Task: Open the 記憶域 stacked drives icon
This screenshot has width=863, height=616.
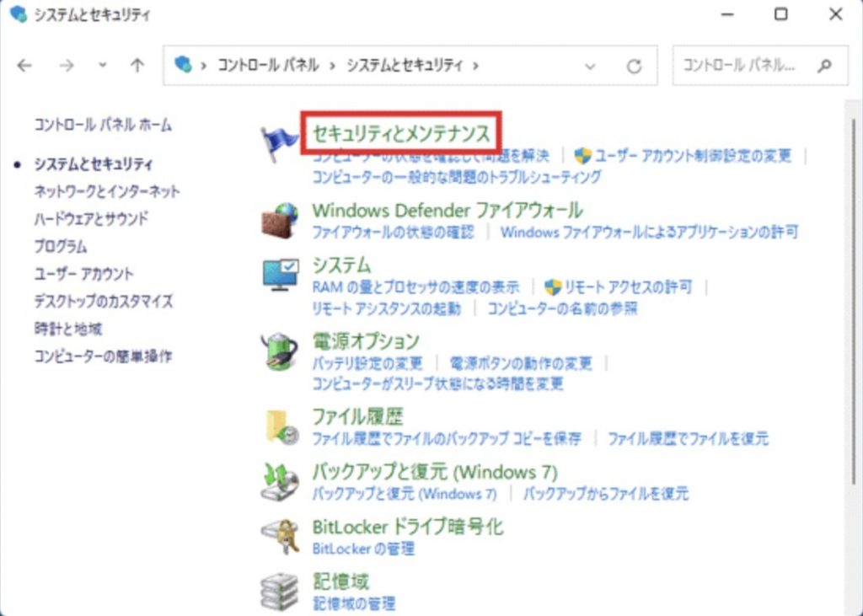Action: point(280,591)
